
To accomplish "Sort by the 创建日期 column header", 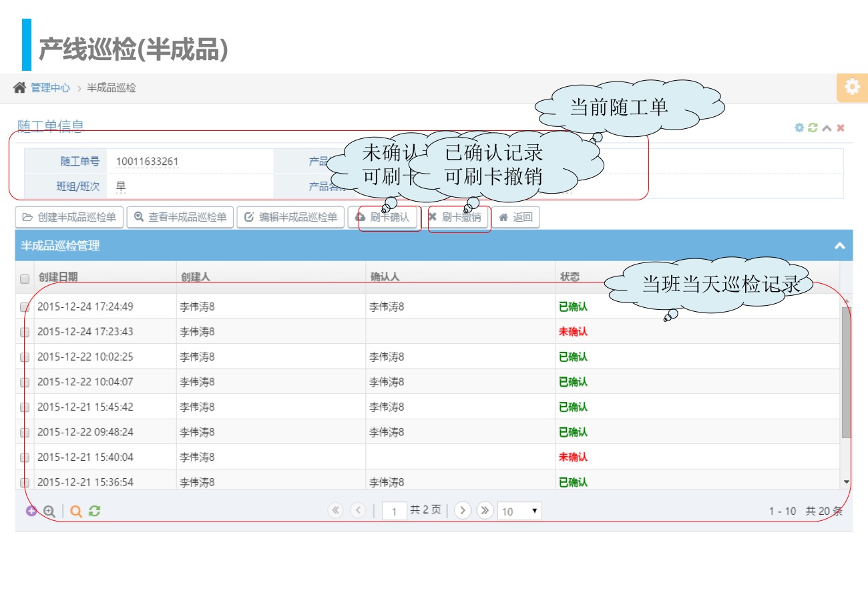I will tap(58, 277).
